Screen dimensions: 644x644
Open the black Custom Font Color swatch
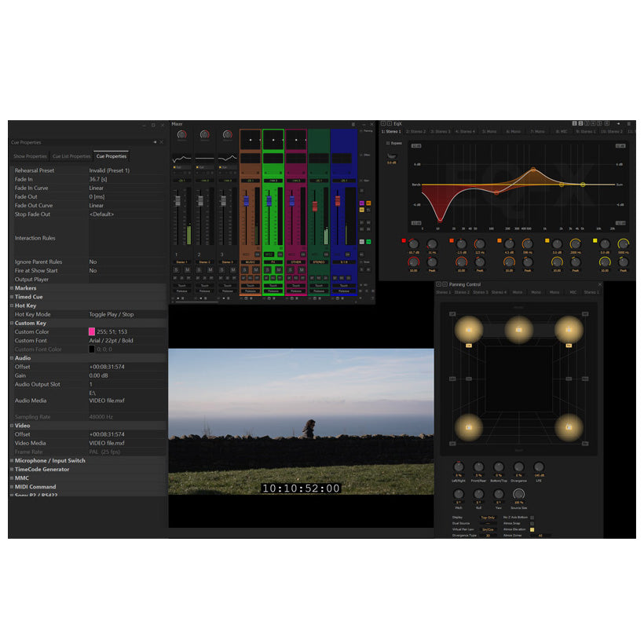pos(92,349)
